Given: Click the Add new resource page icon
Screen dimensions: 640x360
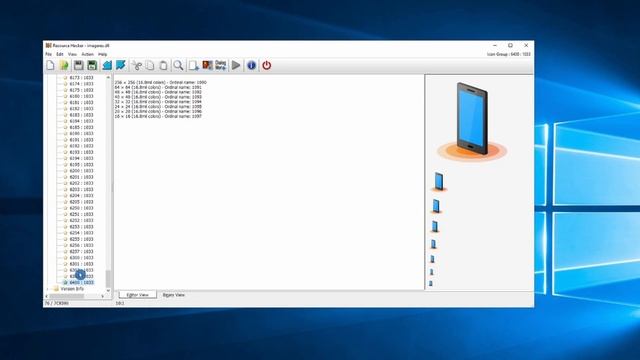Looking at the screenshot, I should pos(194,65).
